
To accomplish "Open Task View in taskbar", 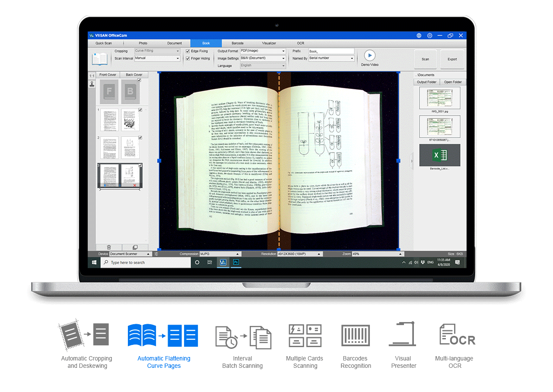I will coord(210,262).
